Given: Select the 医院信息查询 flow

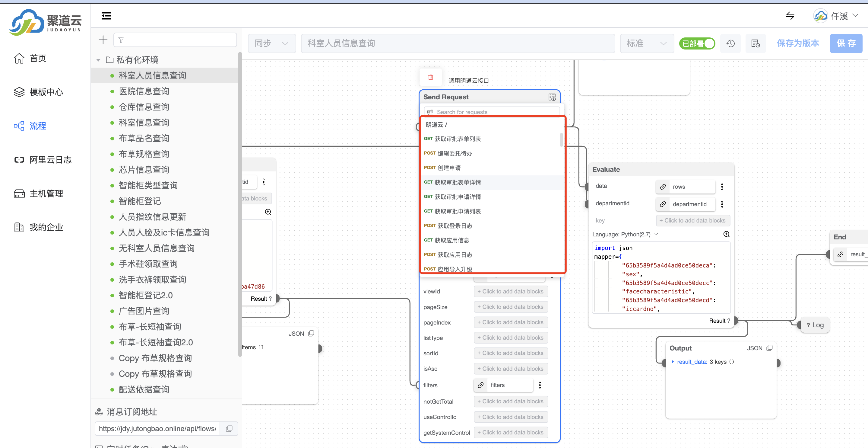Looking at the screenshot, I should click(x=144, y=91).
